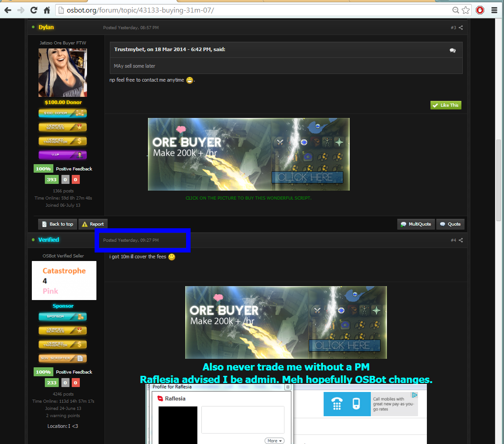Click the page vertical scrollbar thumb
This screenshot has width=504, height=444.
click(499, 180)
